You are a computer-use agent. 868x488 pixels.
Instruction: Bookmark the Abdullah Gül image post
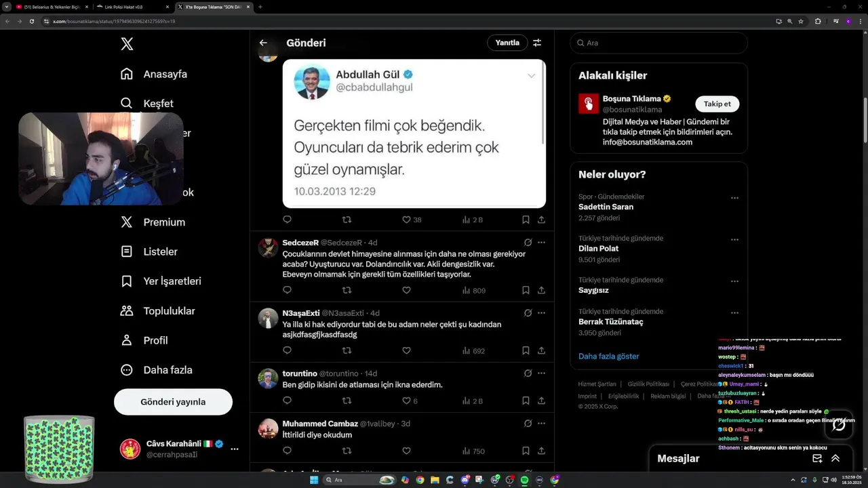(526, 220)
